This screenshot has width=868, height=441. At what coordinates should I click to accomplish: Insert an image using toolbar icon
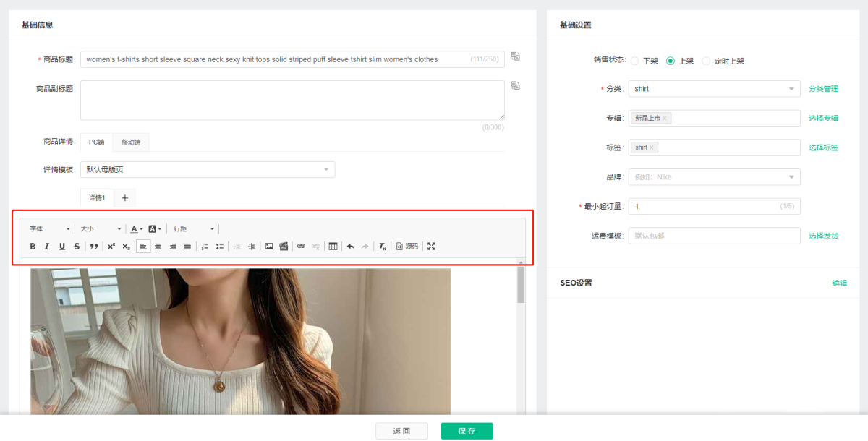(269, 247)
